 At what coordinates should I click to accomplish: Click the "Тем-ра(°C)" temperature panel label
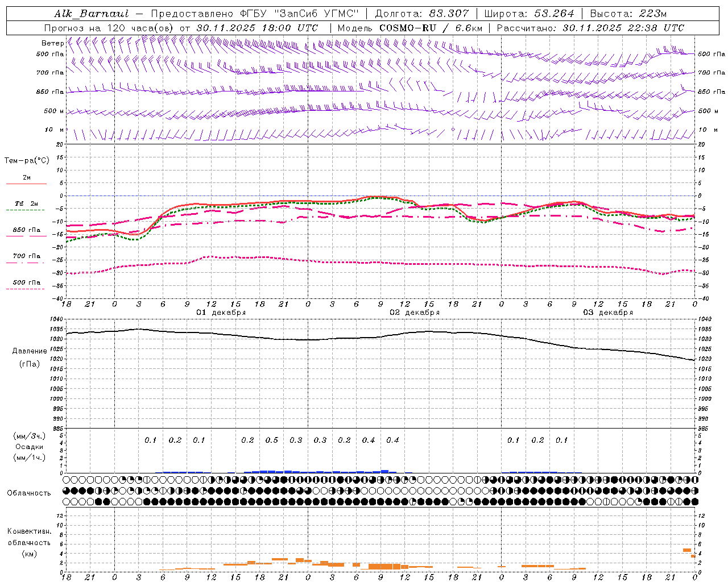(x=27, y=161)
